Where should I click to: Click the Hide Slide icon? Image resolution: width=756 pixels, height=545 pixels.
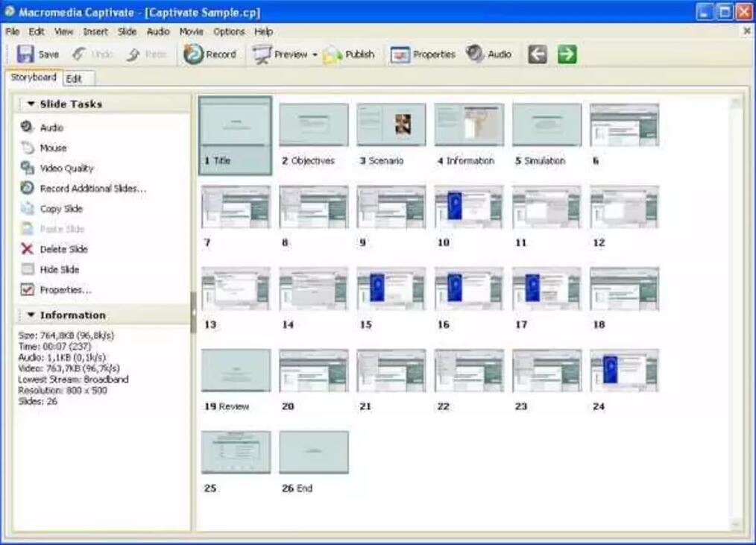(28, 268)
